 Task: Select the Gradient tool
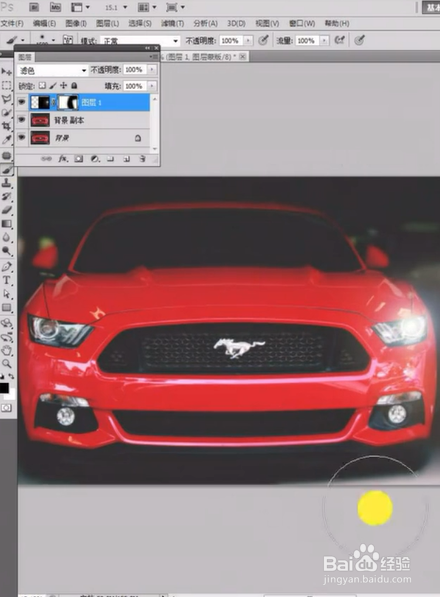(6, 224)
